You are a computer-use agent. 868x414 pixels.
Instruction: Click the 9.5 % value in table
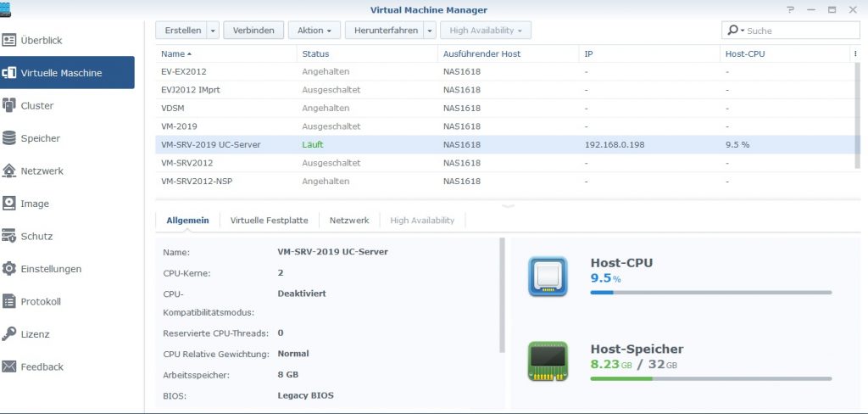[737, 145]
